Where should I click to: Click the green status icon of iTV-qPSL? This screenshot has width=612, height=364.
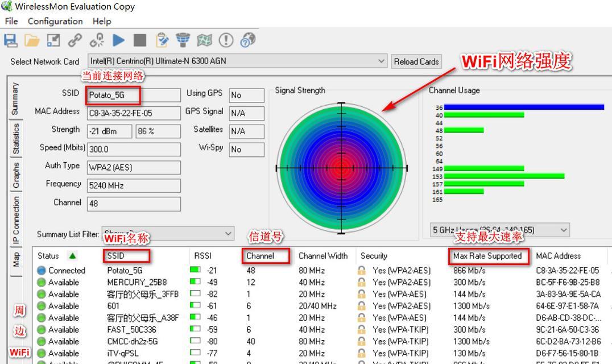click(42, 353)
